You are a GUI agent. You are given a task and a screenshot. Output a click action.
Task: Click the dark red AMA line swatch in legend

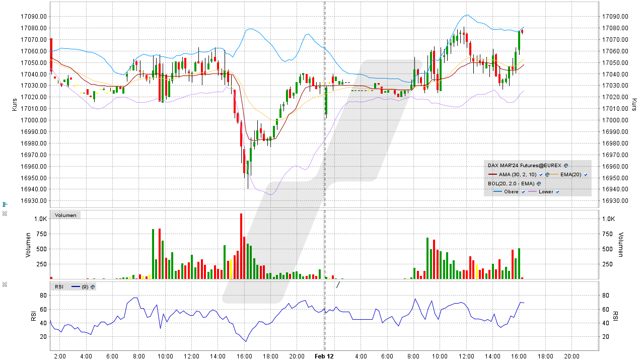[492, 174]
